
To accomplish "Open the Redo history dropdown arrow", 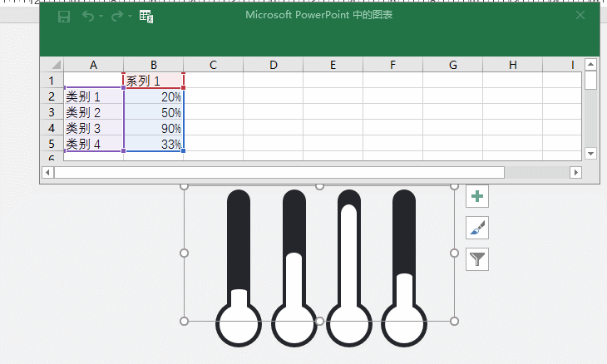I will (x=130, y=17).
